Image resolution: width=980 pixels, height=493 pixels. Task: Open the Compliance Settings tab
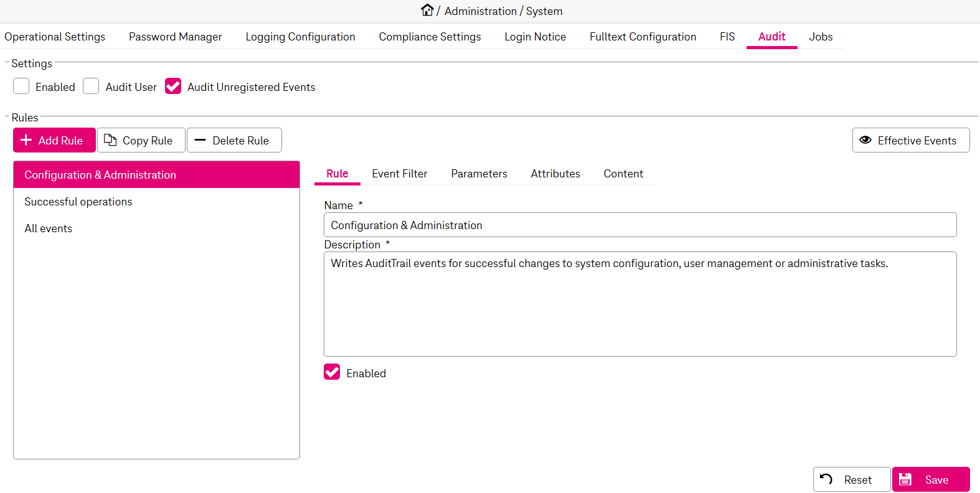[430, 37]
